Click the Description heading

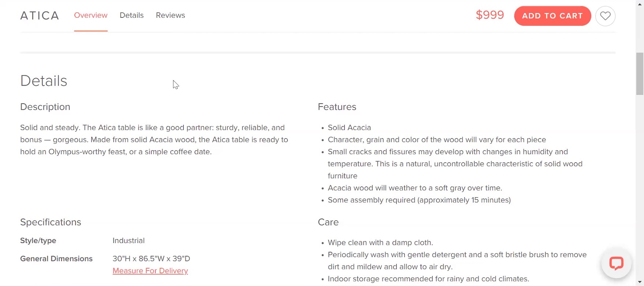tap(45, 107)
